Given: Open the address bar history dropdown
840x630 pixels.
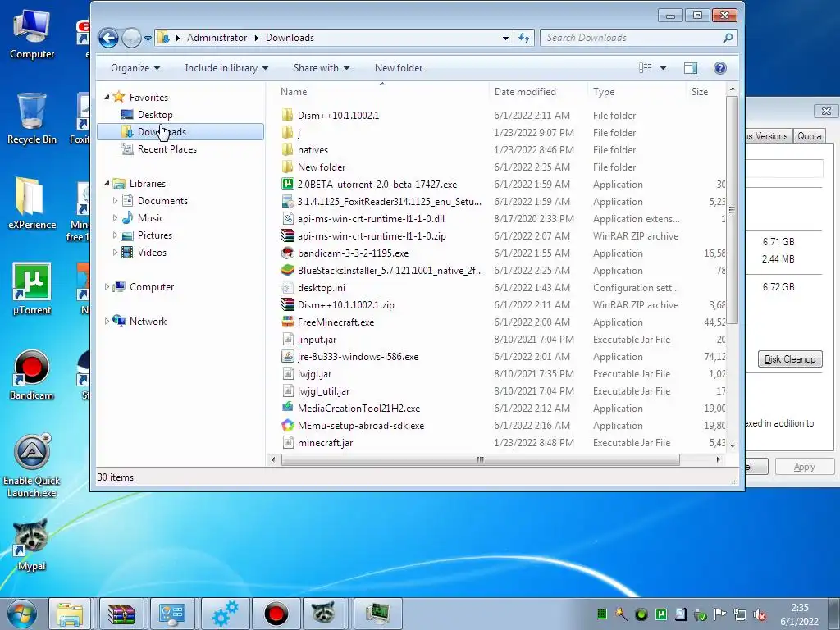Looking at the screenshot, I should coord(505,38).
